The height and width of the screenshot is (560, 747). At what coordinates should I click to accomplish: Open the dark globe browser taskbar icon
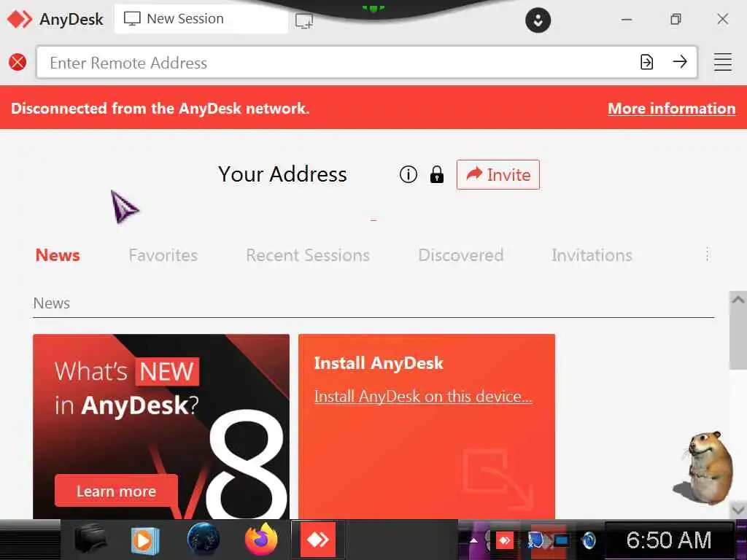[x=204, y=540]
